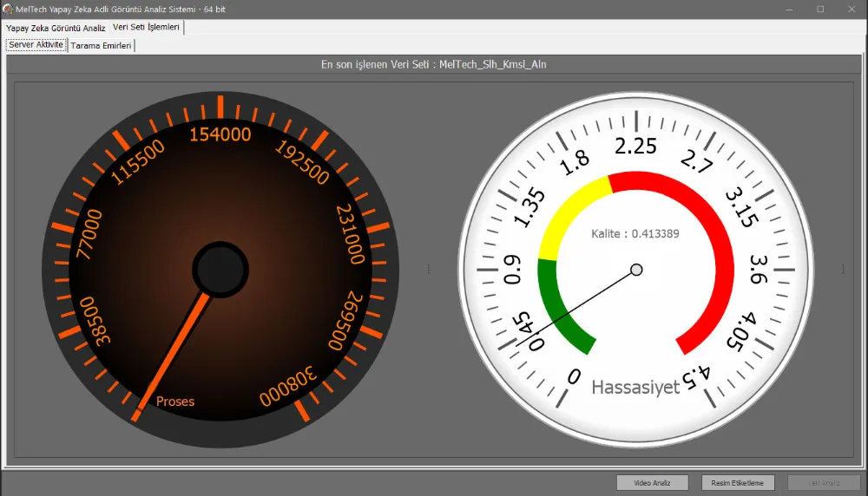Click the Resim Etiketleme button
The width and height of the screenshot is (868, 496).
[737, 483]
